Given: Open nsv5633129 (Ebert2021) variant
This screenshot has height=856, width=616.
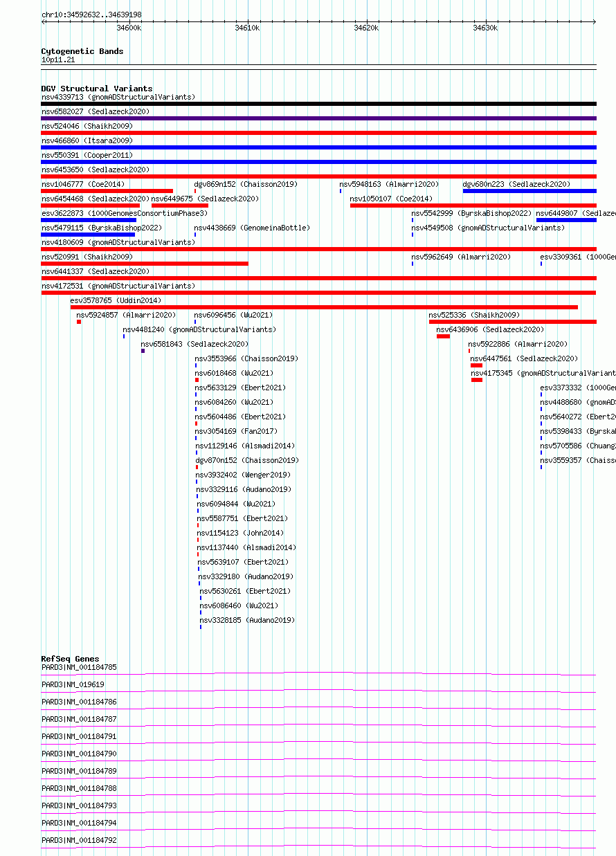Looking at the screenshot, I should 240,388.
